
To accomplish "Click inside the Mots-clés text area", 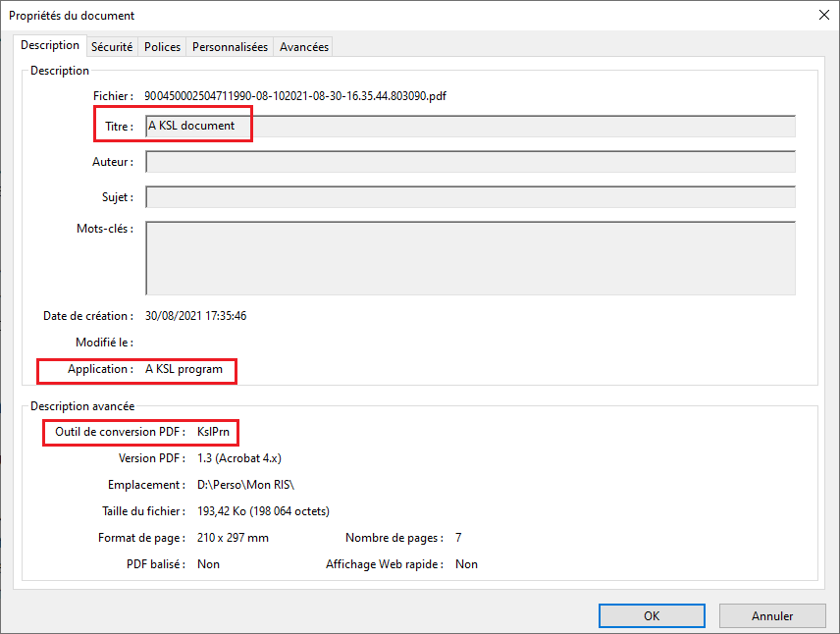I will (470, 257).
